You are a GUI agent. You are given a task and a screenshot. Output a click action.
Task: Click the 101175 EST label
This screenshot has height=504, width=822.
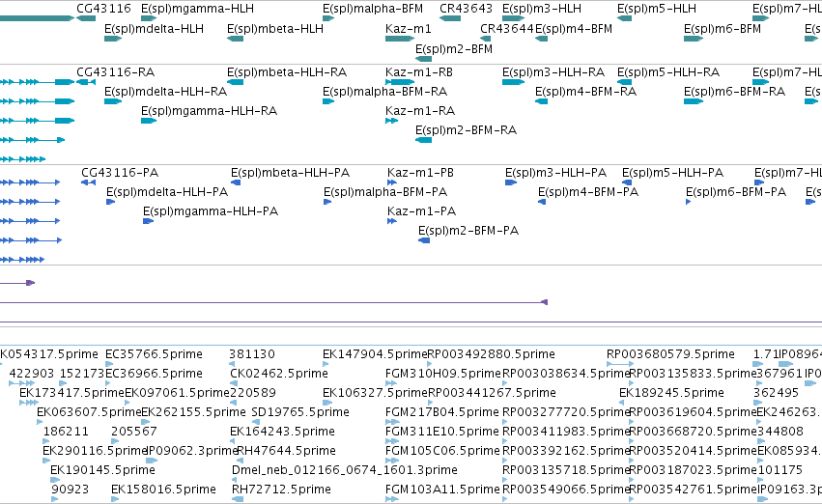coord(780,470)
